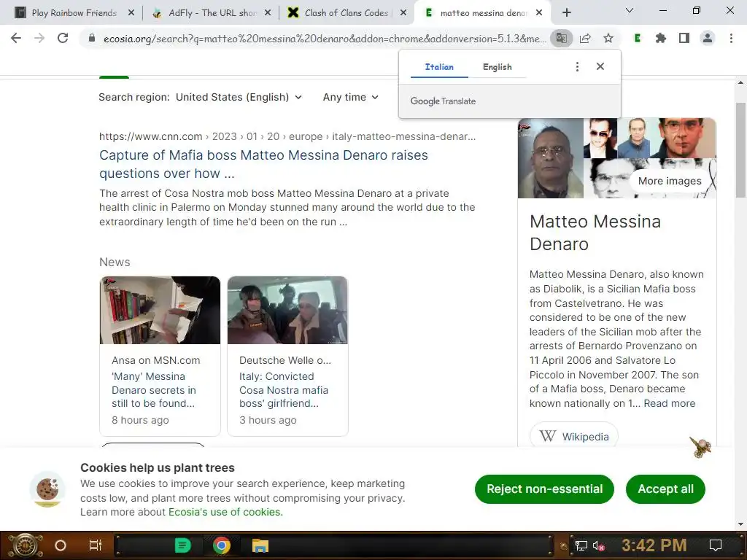
Task: Close the Clash of Clans Codes tab
Action: [403, 13]
